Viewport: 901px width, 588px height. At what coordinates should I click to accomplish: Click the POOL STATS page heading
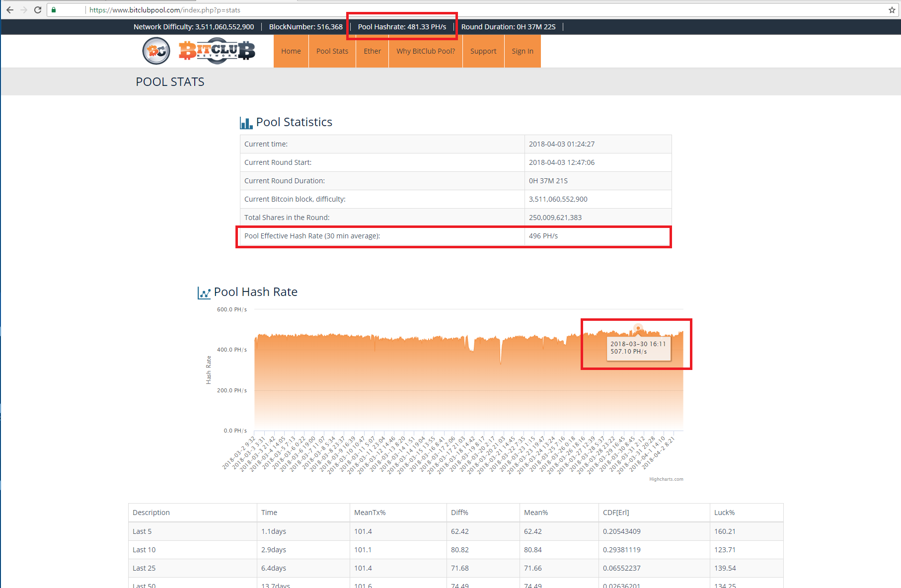tap(170, 82)
